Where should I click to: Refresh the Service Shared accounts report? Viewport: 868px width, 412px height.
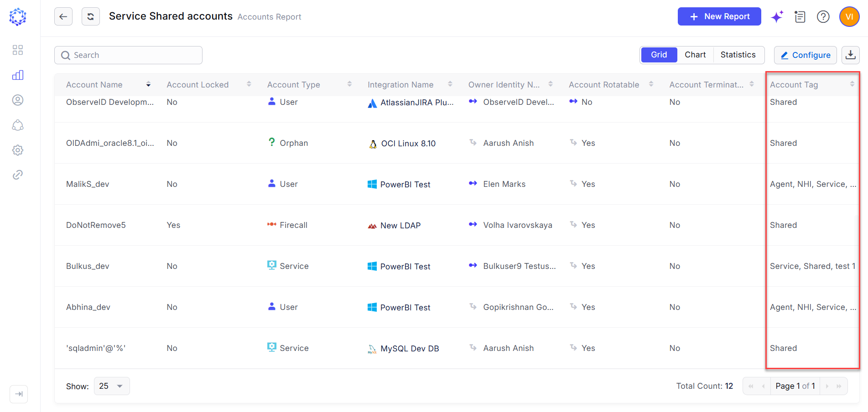pos(91,17)
